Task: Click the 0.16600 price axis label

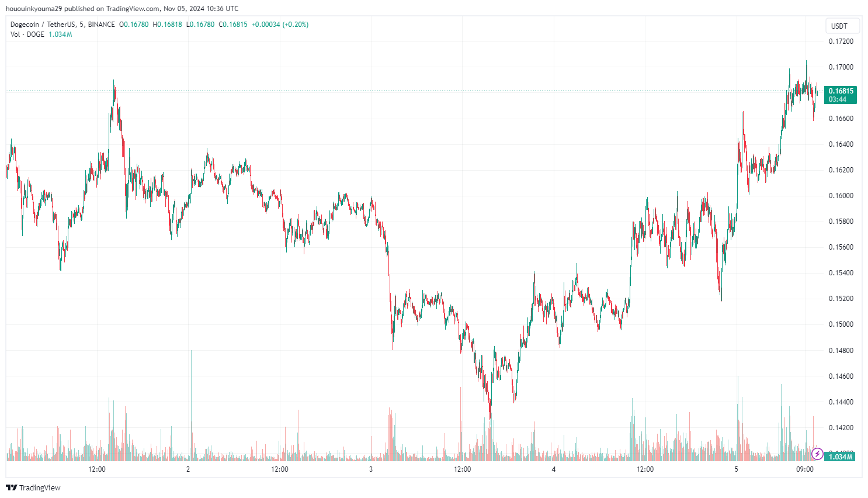Action: point(841,119)
